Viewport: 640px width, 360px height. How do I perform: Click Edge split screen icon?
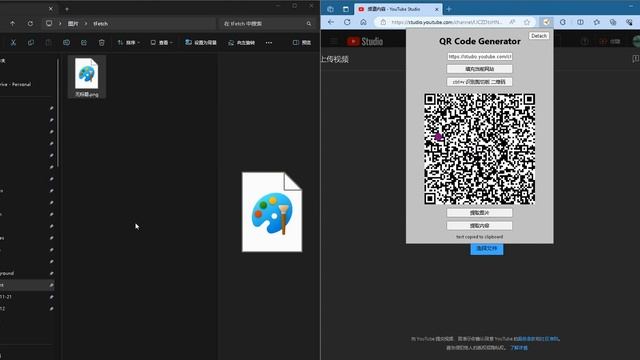[580, 22]
